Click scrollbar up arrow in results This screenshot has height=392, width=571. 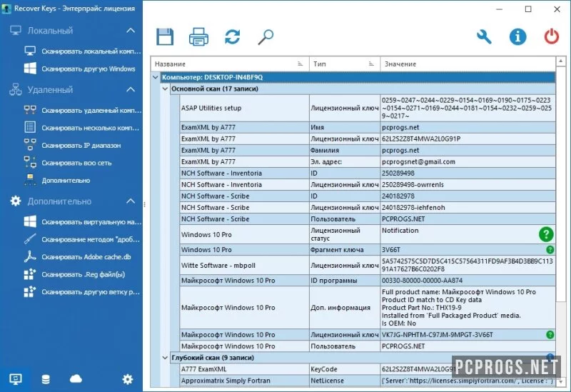[561, 61]
